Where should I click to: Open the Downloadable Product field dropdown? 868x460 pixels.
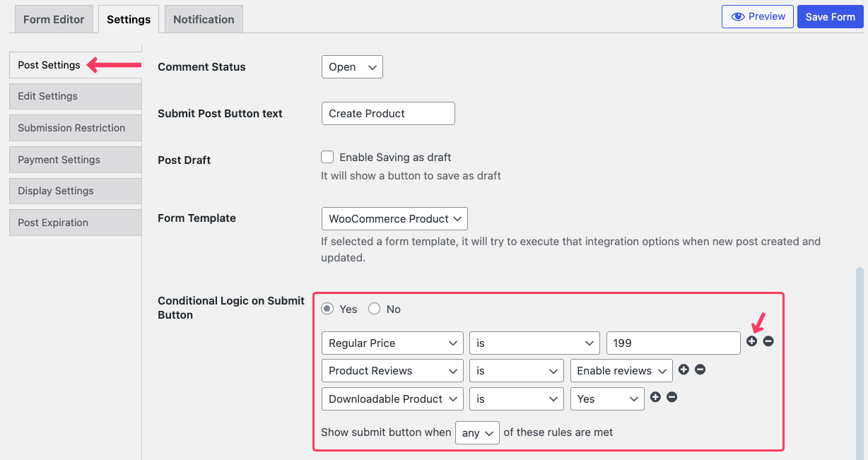point(392,399)
